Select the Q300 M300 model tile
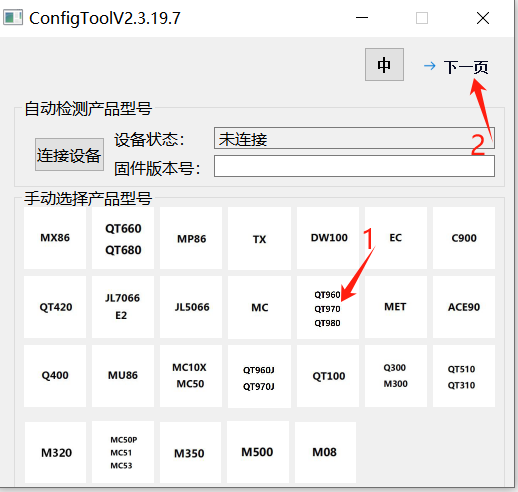This screenshot has height=492, width=518. 396,376
